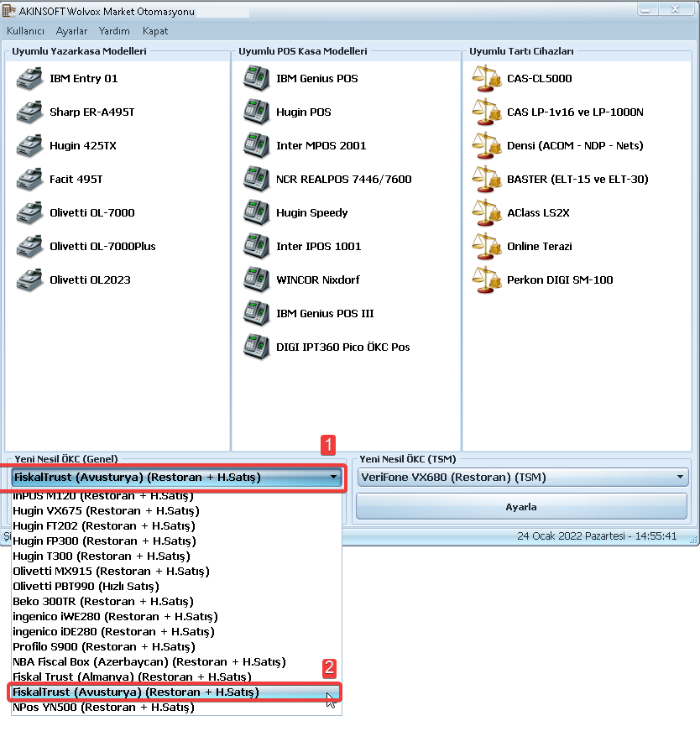Choose the Hugin 425TX register icon
The width and height of the screenshot is (700, 747).
[x=29, y=146]
